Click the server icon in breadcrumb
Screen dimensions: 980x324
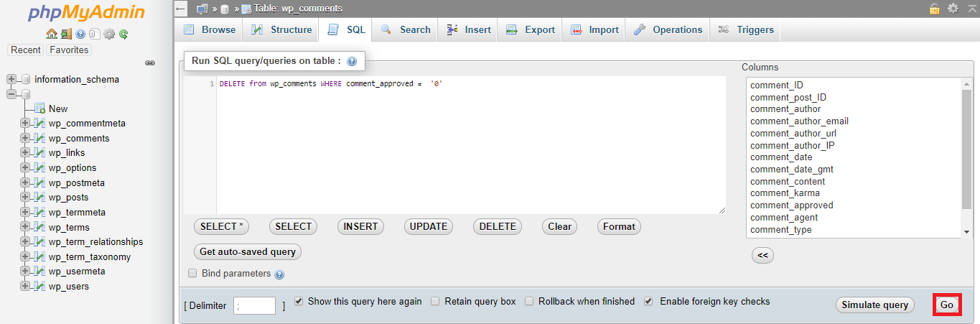click(202, 9)
